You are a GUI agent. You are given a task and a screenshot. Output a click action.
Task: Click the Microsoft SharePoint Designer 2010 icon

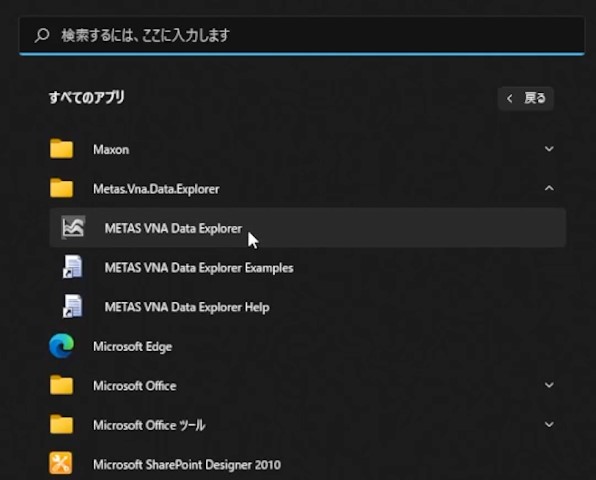61,463
